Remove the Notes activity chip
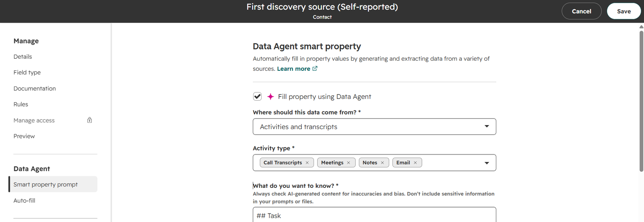The width and height of the screenshot is (644, 222). coord(382,163)
